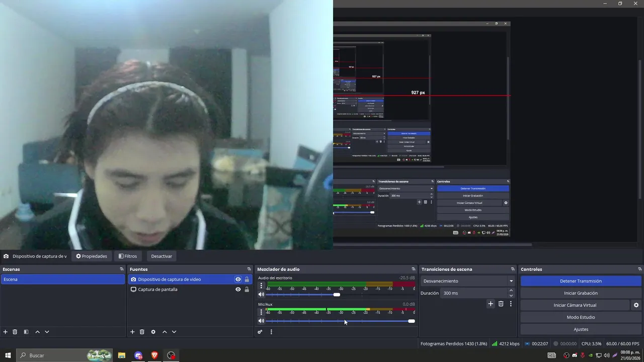Open virtual camera settings gear
Screen dimensions: 644x362
click(636, 305)
